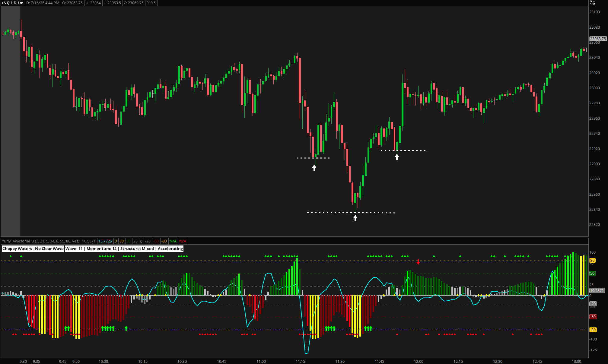608x364 pixels.
Task: Click the 22900 price axis label
Action: point(594,164)
